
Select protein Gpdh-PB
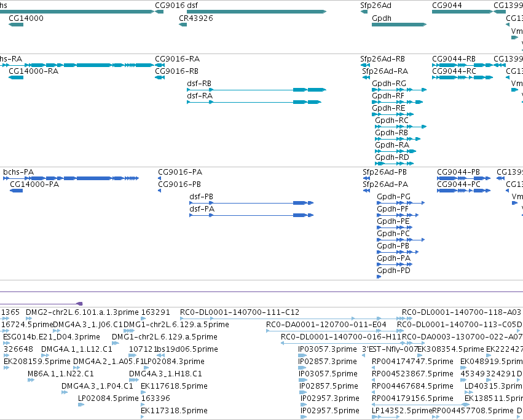(x=393, y=246)
